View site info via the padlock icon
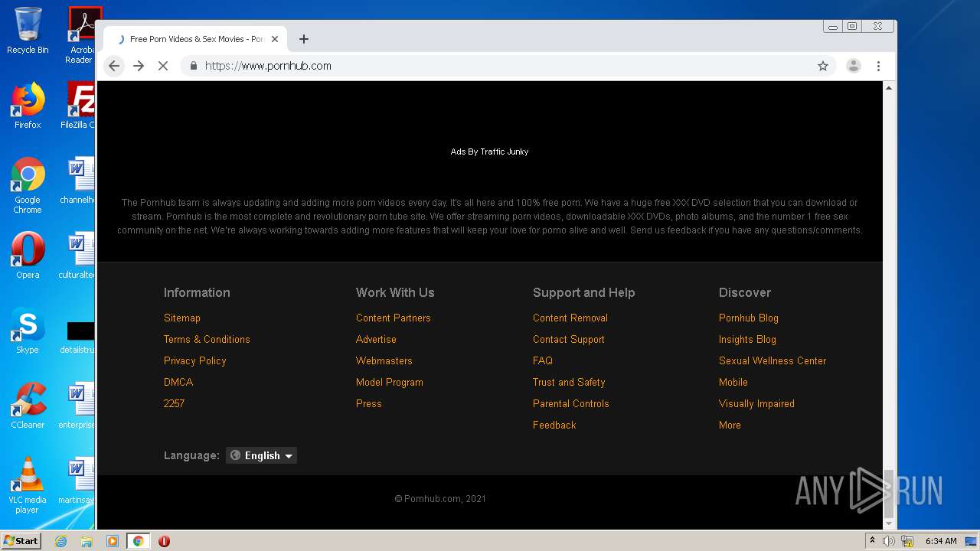This screenshot has height=551, width=980. pyautogui.click(x=194, y=66)
